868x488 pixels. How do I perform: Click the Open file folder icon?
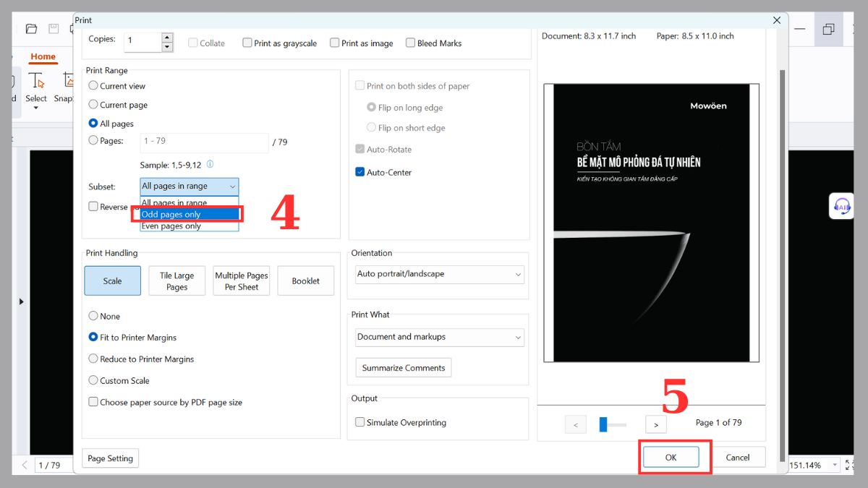tap(31, 29)
